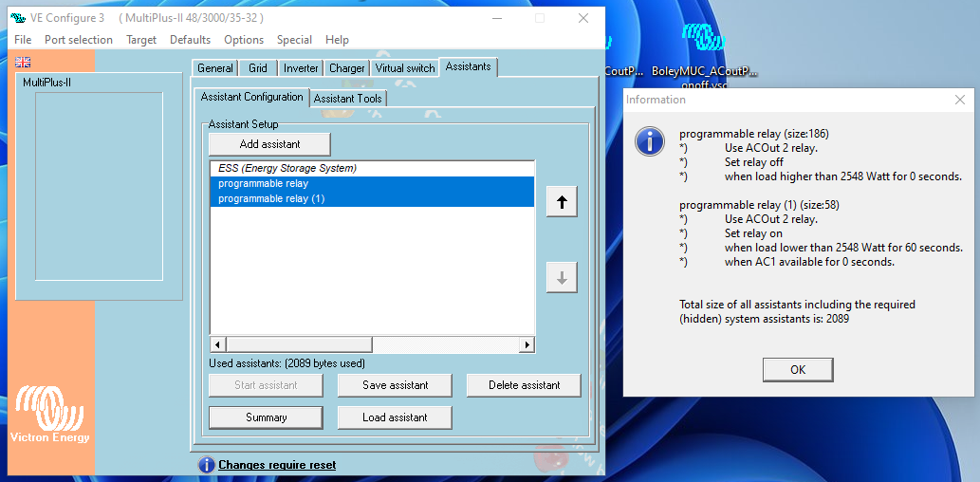Click the UK flag language icon
The height and width of the screenshot is (482, 980).
click(x=23, y=63)
